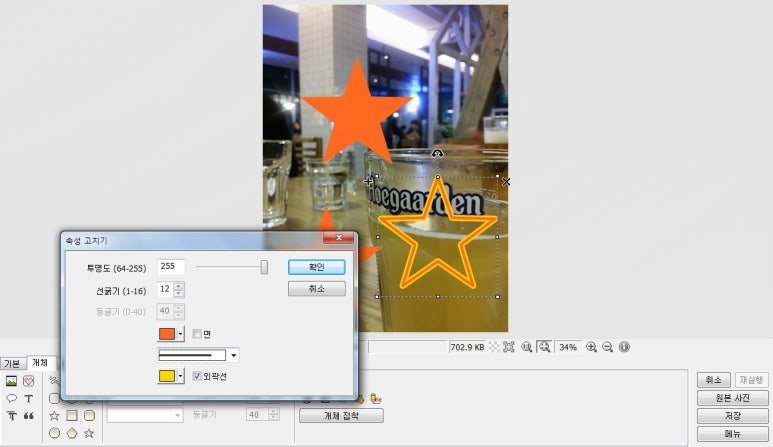Open the orange color dropdown arrow
Screen dimensions: 773x447
[x=180, y=334]
